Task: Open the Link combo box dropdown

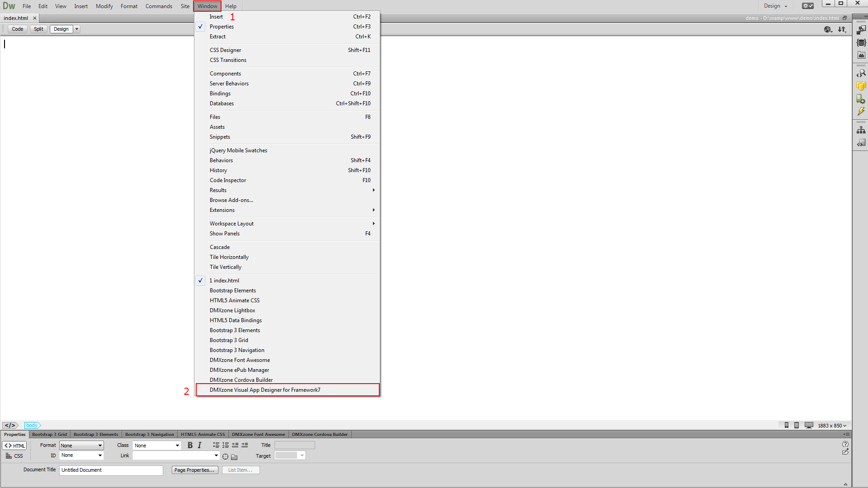Action: (x=216, y=455)
